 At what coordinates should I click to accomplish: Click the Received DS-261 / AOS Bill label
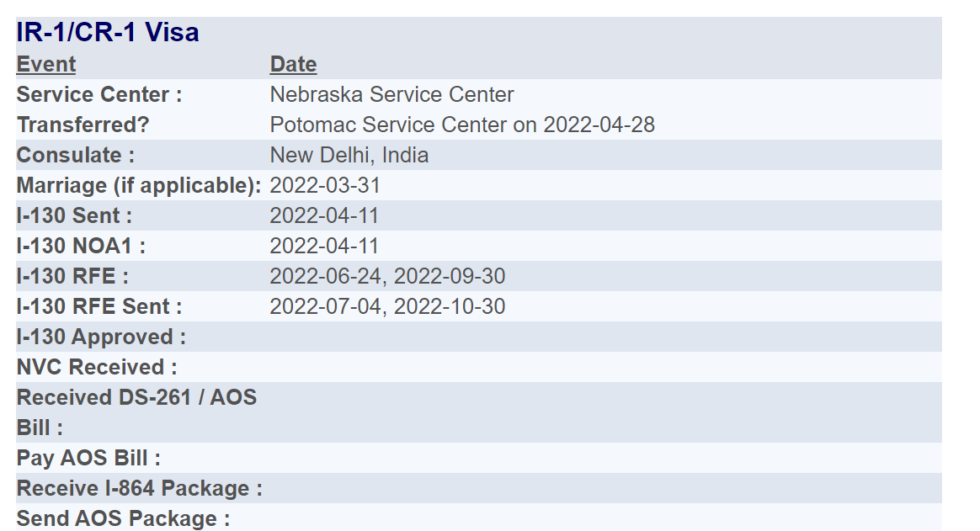pyautogui.click(x=137, y=412)
